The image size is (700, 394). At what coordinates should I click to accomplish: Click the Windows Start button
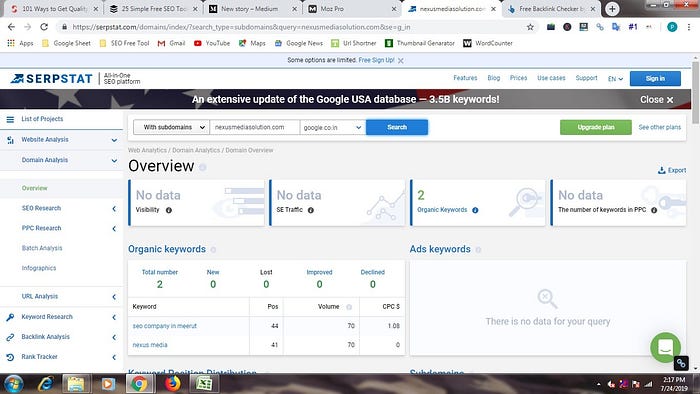coord(13,384)
